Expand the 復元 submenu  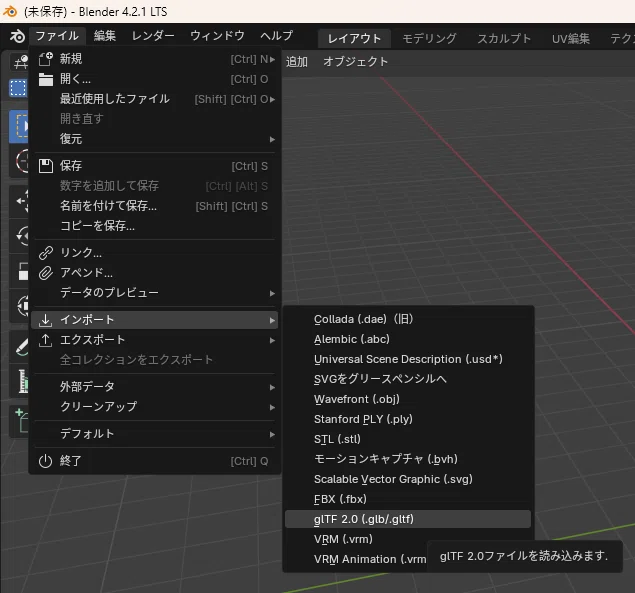point(154,139)
